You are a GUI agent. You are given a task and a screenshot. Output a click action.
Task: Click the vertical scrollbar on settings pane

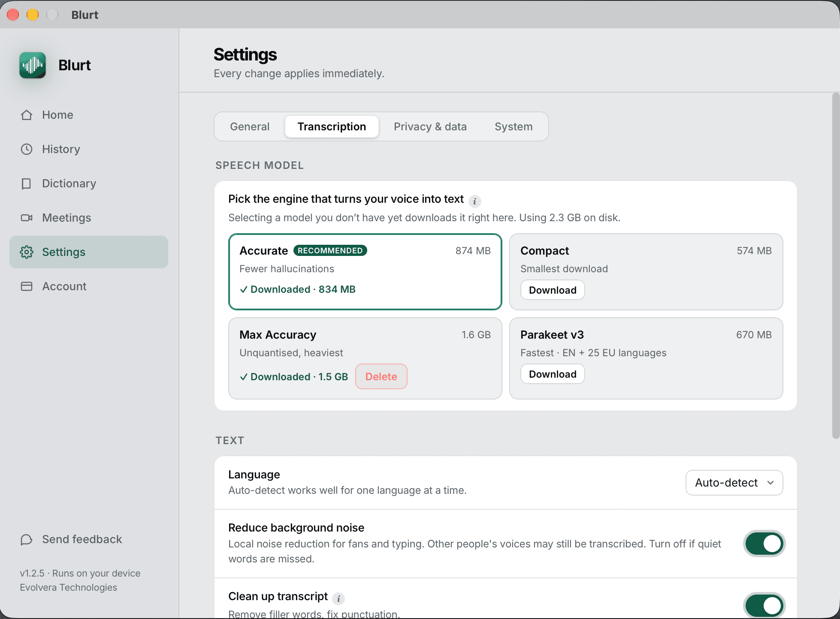tap(836, 266)
